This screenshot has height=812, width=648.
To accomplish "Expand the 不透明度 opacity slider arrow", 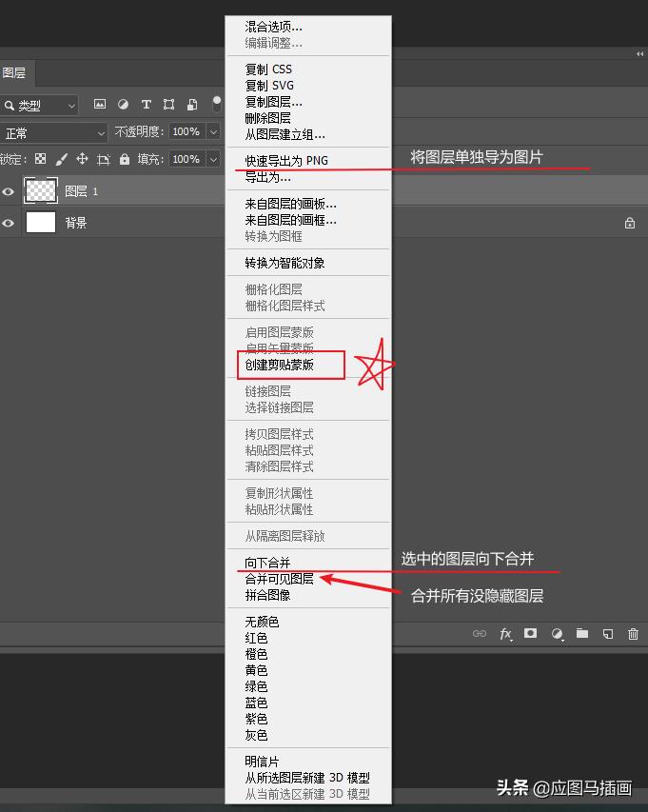I will tap(213, 131).
